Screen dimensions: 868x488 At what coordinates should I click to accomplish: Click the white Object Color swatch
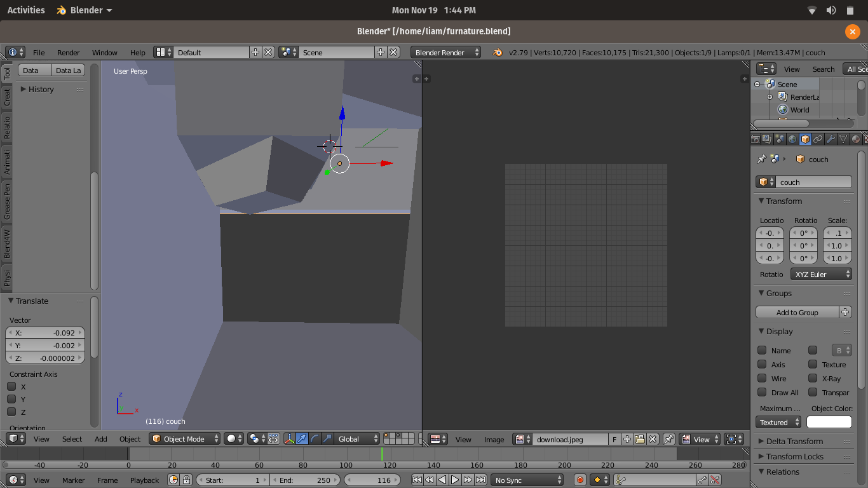[x=829, y=423]
